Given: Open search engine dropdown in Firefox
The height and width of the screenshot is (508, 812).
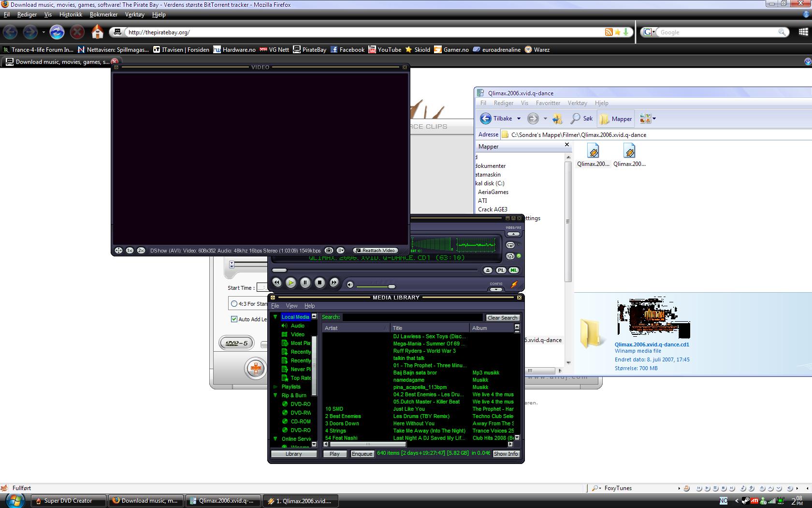Looking at the screenshot, I should coord(649,32).
